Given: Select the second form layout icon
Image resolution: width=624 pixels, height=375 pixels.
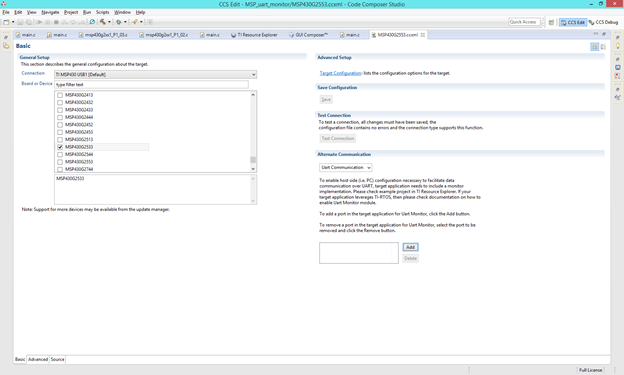Looking at the screenshot, I should click(x=603, y=47).
